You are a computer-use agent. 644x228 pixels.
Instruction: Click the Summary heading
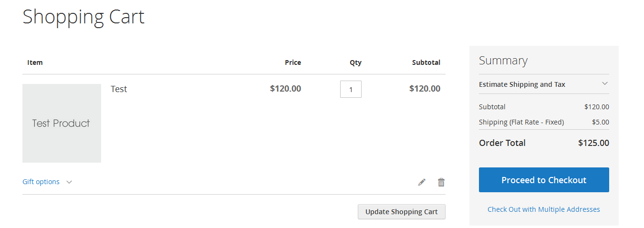(x=503, y=61)
